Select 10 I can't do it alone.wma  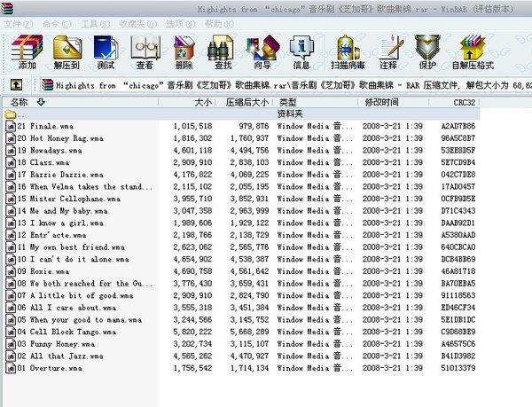point(73,260)
